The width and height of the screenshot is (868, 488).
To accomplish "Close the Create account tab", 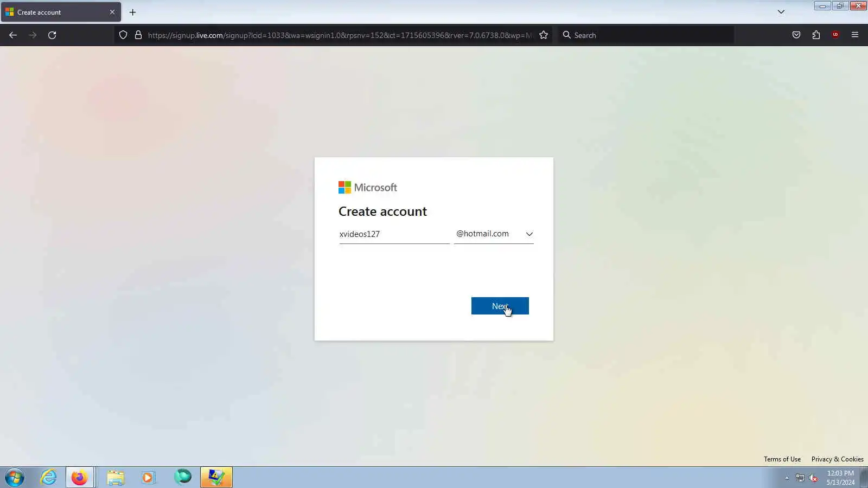I will pos(112,12).
